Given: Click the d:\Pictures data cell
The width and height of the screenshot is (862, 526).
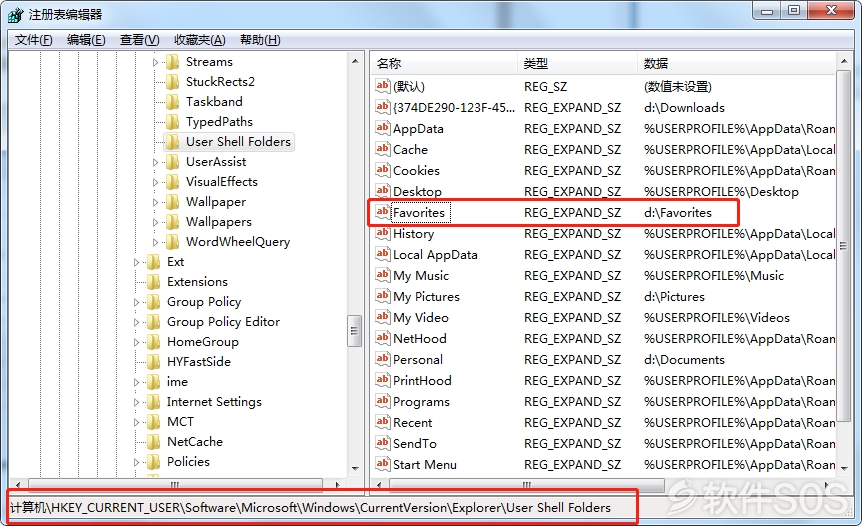Looking at the screenshot, I should pyautogui.click(x=674, y=297).
